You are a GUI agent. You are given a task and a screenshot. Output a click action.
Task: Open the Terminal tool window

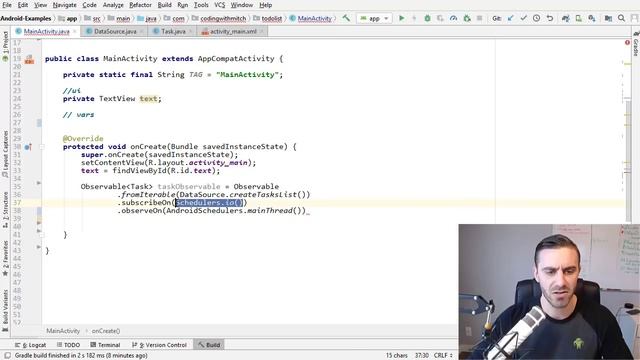[x=105, y=345]
